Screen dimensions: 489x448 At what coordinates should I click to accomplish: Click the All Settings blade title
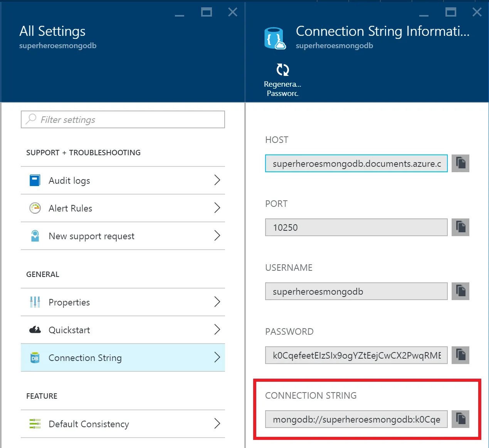pyautogui.click(x=52, y=31)
